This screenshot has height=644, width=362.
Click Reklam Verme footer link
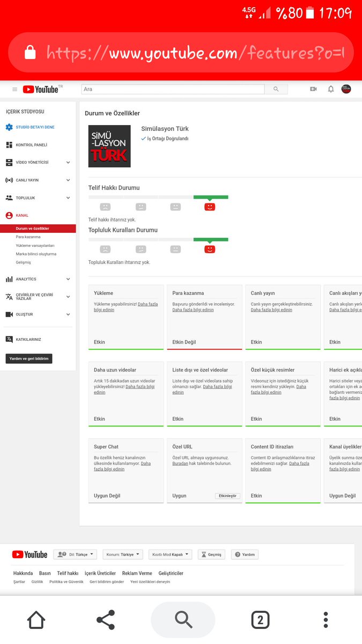137,573
